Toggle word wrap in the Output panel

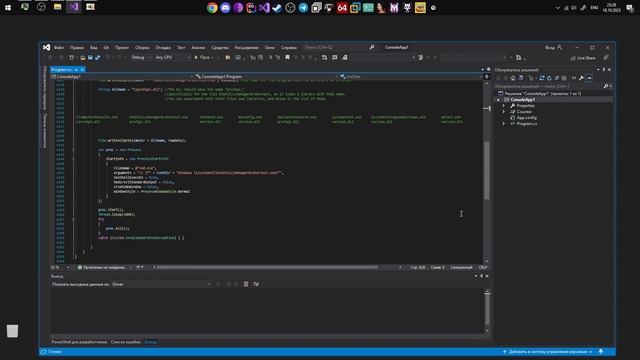(x=256, y=284)
